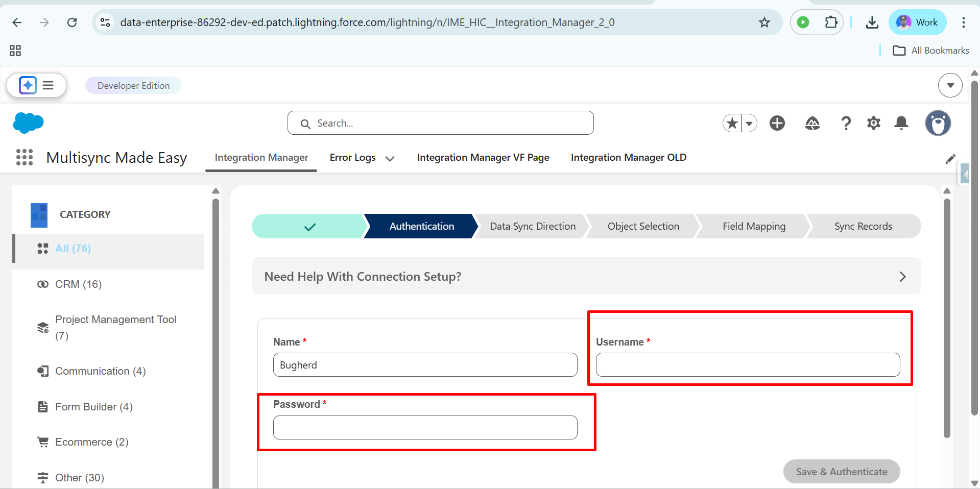This screenshot has width=980, height=489.
Task: Open the All Bookmarks folder
Action: [930, 51]
